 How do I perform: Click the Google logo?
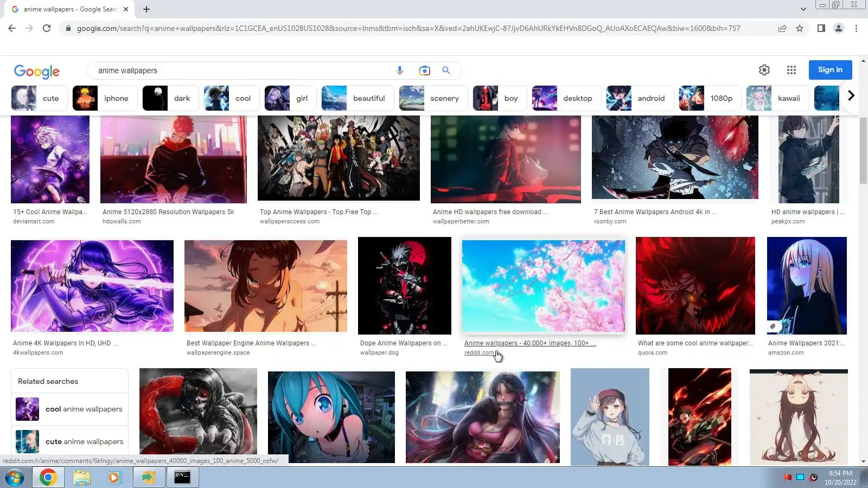(x=37, y=71)
